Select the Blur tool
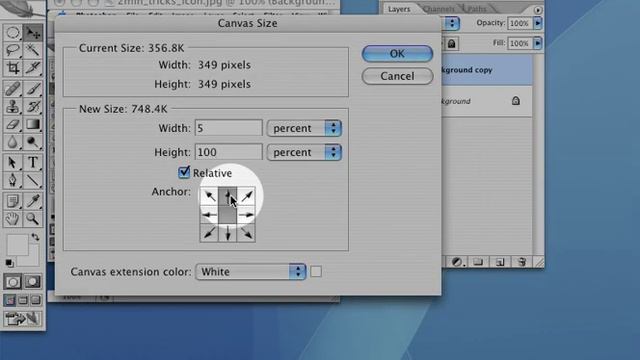This screenshot has height=360, width=640. coord(13,142)
